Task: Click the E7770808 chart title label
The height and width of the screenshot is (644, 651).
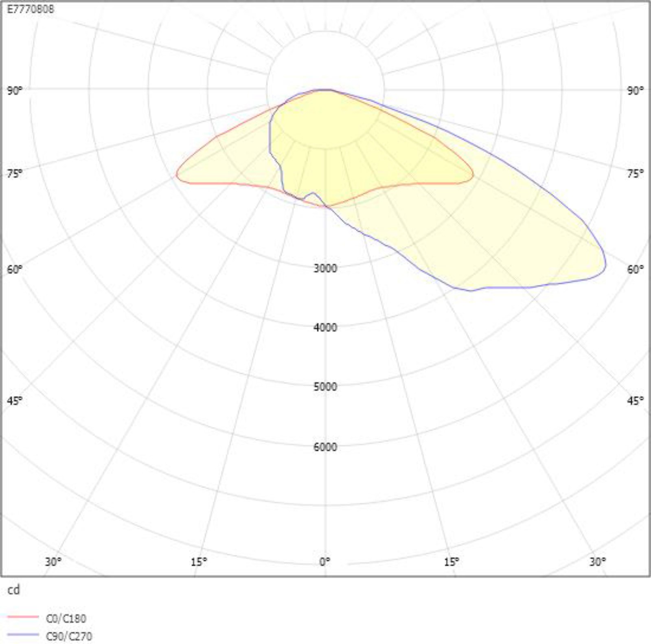Action: [x=31, y=9]
